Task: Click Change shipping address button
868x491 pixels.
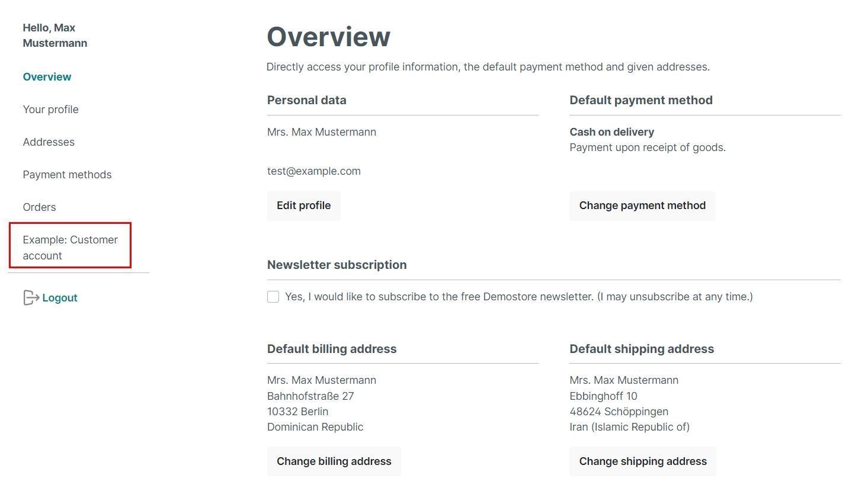Action: pos(642,461)
